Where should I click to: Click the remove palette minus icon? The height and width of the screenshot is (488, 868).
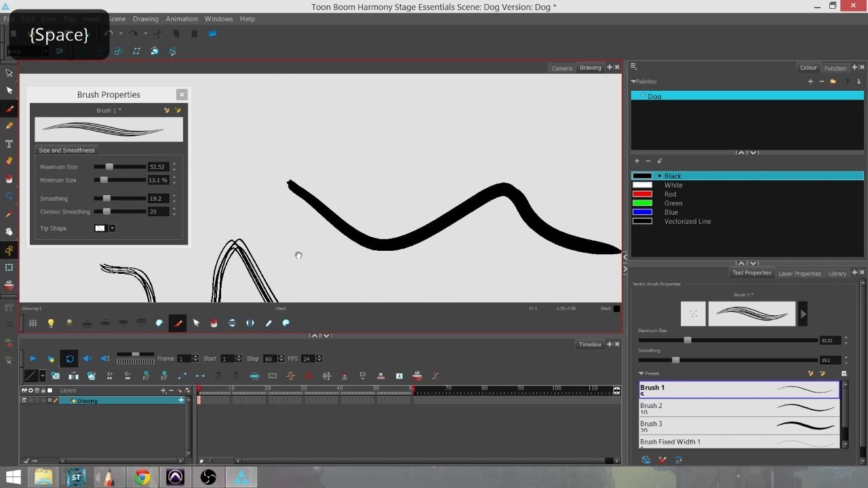click(822, 81)
